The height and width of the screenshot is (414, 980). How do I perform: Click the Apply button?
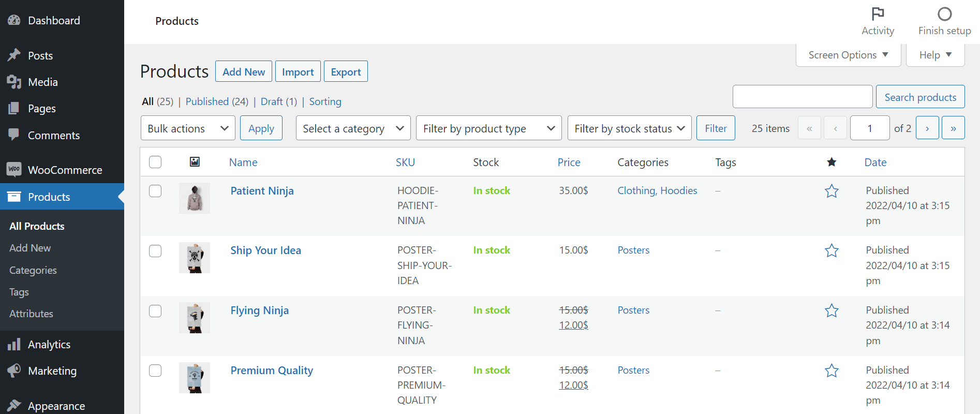click(x=261, y=128)
